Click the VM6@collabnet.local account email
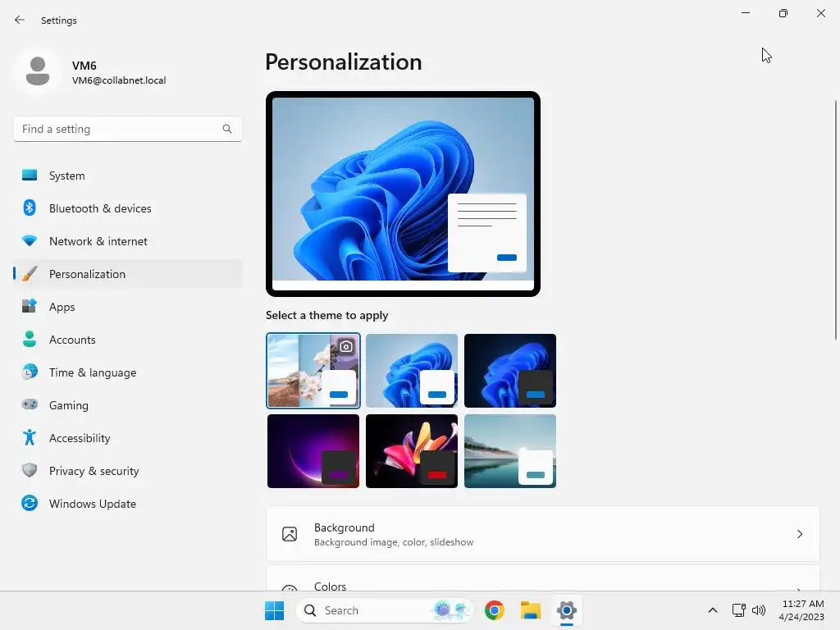This screenshot has width=840, height=630. pos(119,80)
